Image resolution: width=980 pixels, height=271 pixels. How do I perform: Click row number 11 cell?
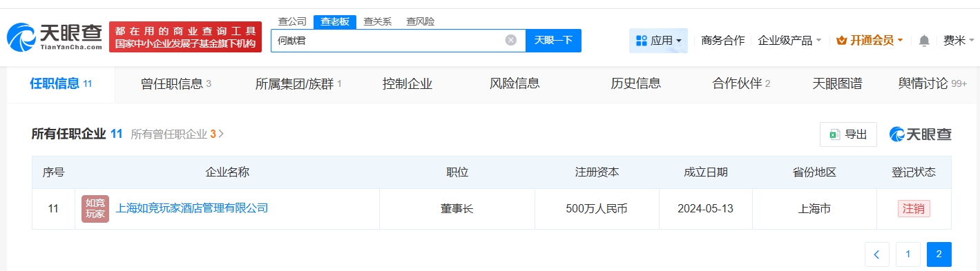tap(53, 208)
